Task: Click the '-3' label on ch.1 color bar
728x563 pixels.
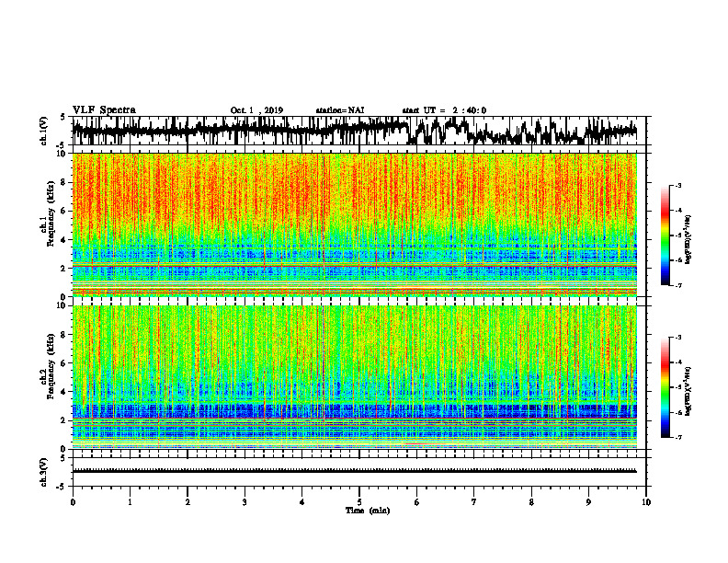Action: click(x=677, y=185)
